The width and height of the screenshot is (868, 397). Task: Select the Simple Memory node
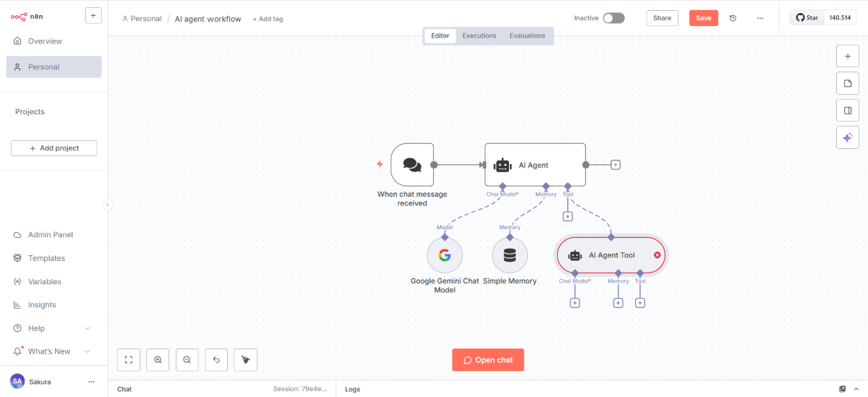[x=509, y=255]
